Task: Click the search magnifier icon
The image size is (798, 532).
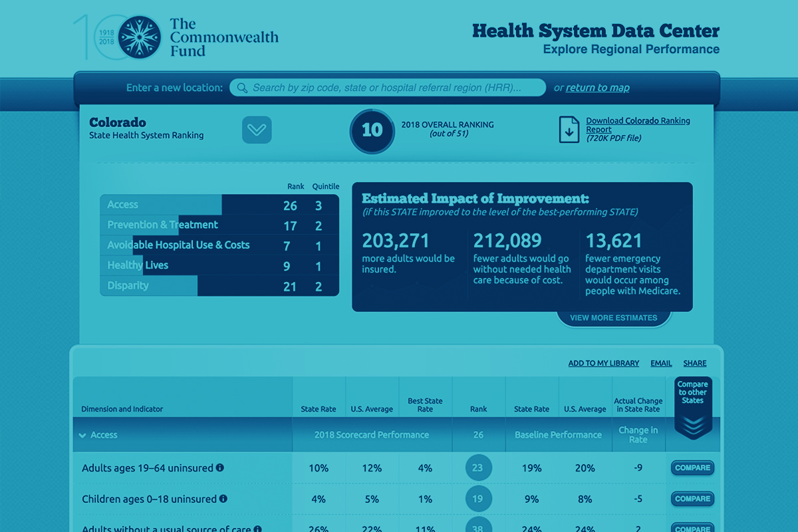Action: [x=241, y=88]
